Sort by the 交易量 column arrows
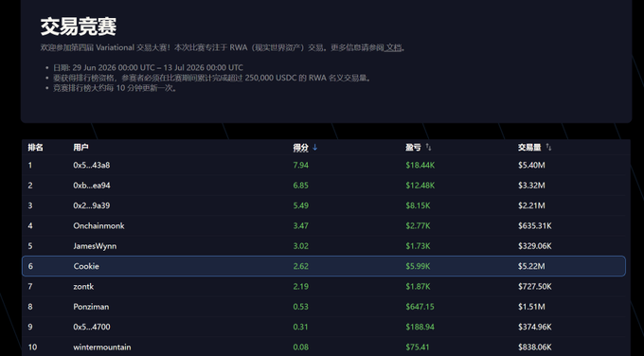 click(x=548, y=147)
